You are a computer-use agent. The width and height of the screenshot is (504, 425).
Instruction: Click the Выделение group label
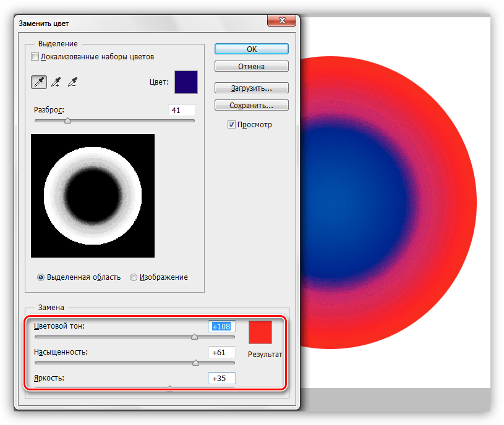58,44
